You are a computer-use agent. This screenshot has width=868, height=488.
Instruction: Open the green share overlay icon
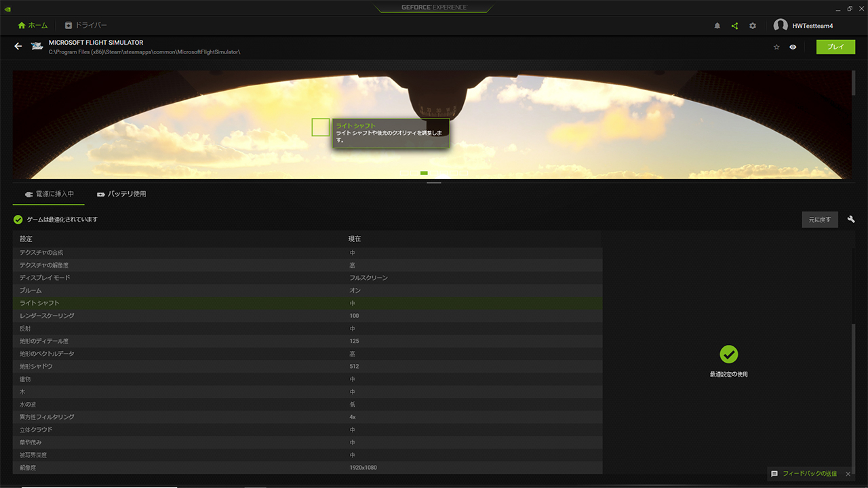(734, 26)
